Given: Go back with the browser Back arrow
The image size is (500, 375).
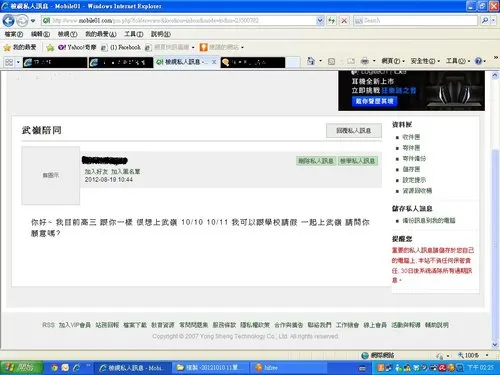Looking at the screenshot, I should click(x=8, y=21).
